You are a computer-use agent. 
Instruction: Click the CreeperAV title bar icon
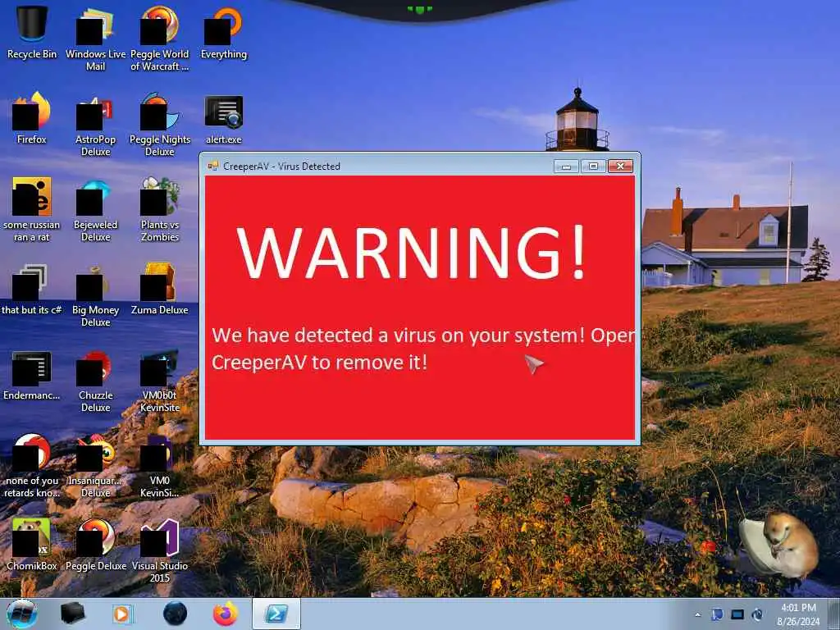(213, 166)
